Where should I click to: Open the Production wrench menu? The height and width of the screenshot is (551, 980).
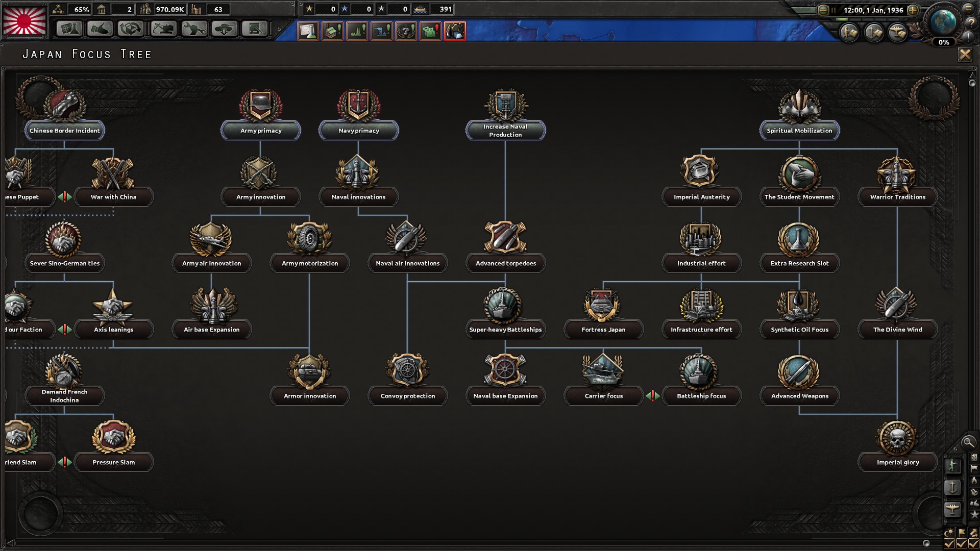coord(194,29)
